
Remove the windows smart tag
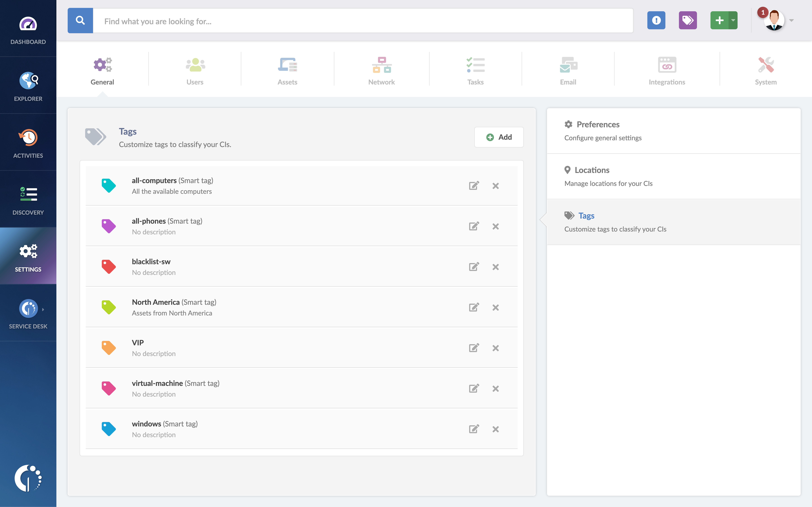point(496,429)
